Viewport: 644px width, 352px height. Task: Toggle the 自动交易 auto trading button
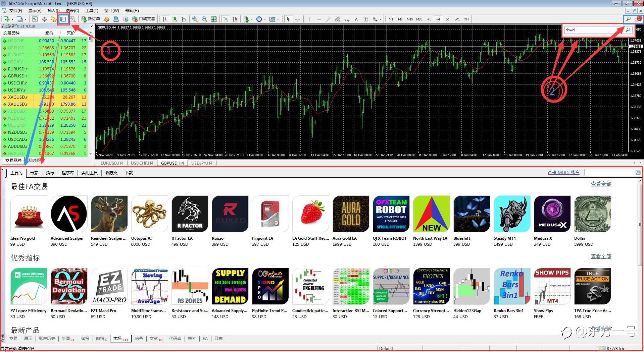(x=144, y=19)
